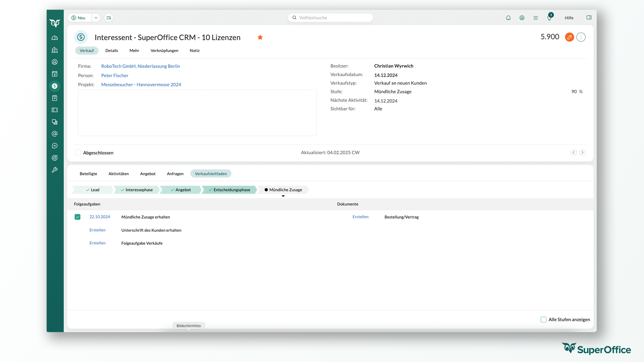
Task: Toggle the side panel icon top right
Action: coord(589,18)
